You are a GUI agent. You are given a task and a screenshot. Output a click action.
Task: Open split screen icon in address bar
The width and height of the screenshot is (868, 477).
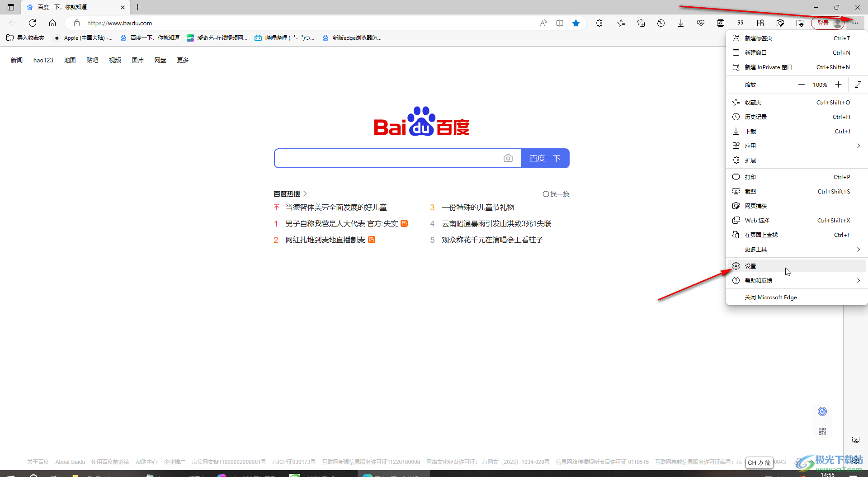[x=560, y=23]
